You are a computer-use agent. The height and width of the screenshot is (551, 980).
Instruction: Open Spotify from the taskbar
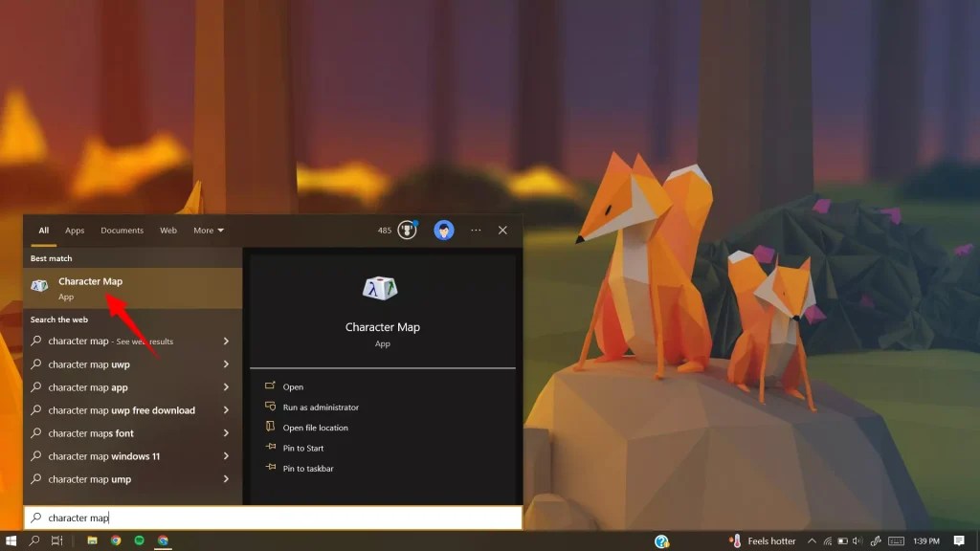[140, 540]
